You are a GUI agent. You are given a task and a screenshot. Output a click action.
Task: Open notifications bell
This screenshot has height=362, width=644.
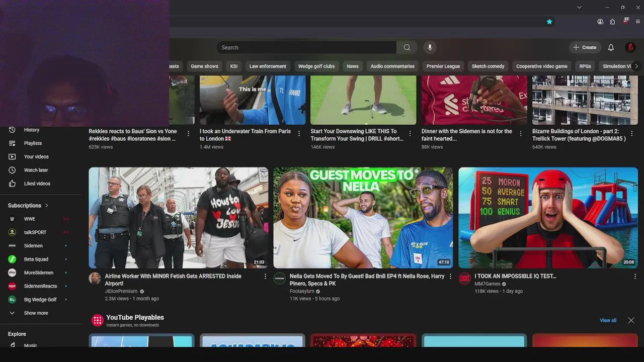[x=611, y=47]
